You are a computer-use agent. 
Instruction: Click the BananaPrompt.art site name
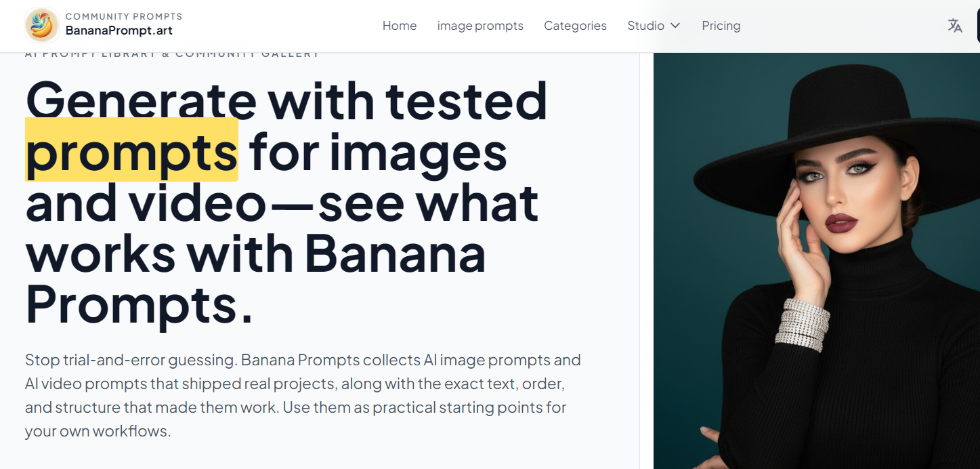tap(119, 30)
